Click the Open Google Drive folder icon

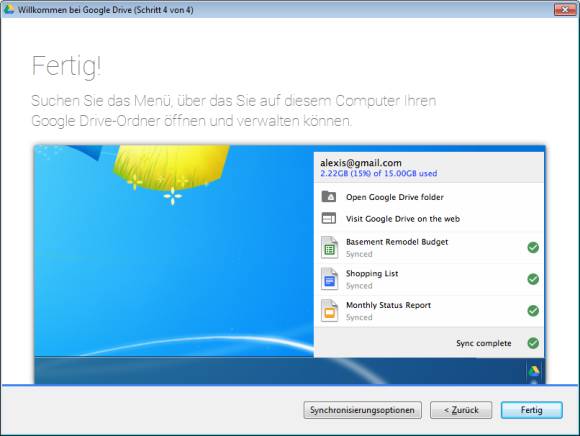(328, 196)
